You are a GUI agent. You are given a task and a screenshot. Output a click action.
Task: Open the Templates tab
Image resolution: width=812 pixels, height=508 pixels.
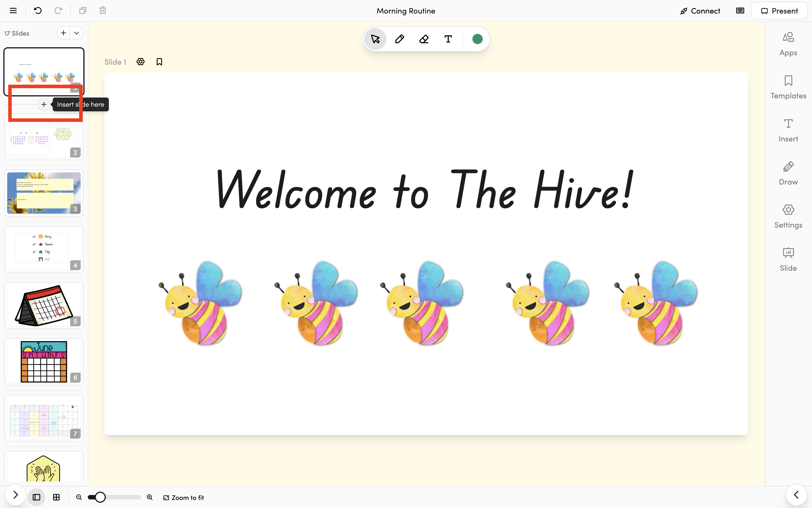[788, 87]
